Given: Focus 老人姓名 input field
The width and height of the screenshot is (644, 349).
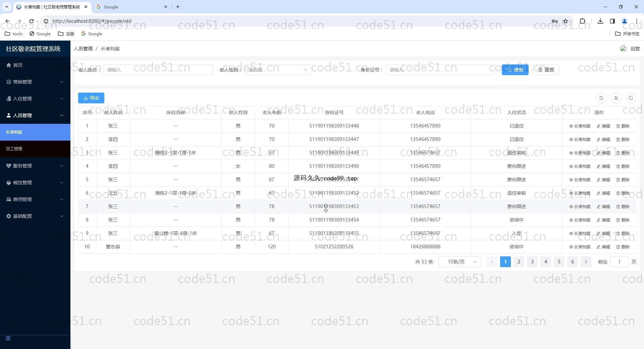Looking at the screenshot, I should coord(158,70).
